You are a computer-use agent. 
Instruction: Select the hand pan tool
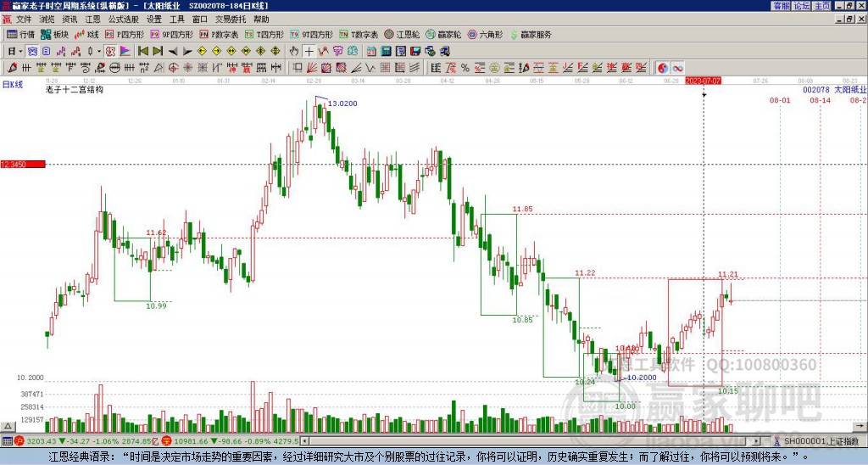(294, 52)
